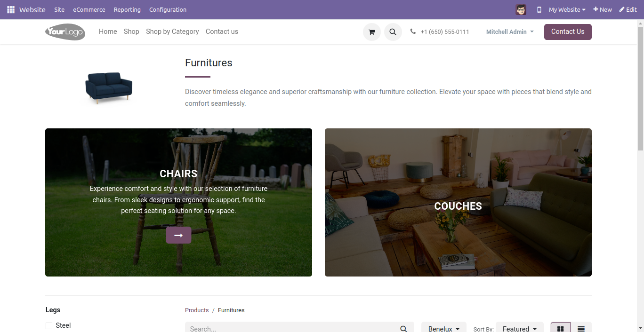Screen dimensions: 644x332
Task: Open the apps grid menu icon
Action: tap(11, 9)
